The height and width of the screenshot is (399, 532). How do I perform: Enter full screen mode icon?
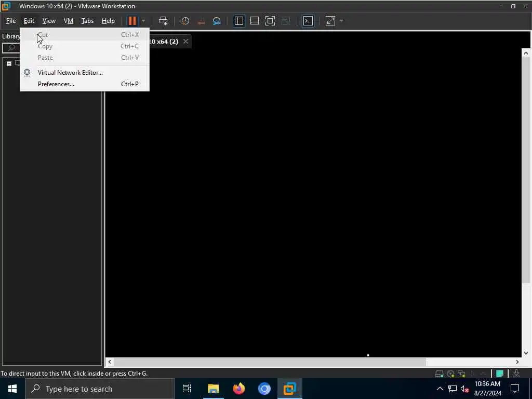click(x=270, y=21)
